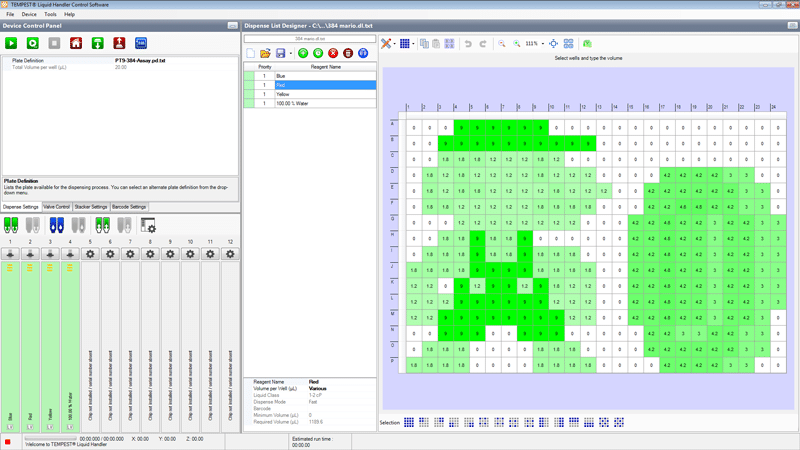Click the red stop square in status bar
Viewport: 800px width, 450px height.
coord(8,441)
